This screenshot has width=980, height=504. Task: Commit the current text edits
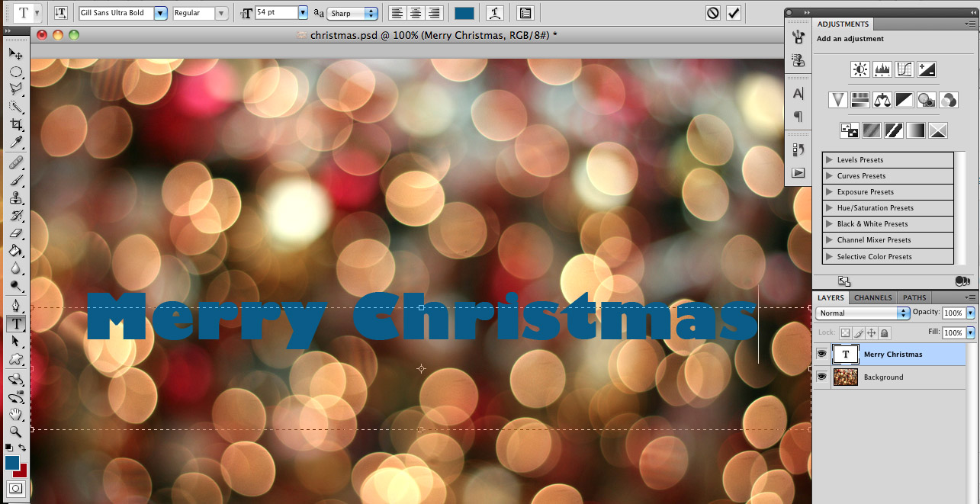[x=734, y=13]
